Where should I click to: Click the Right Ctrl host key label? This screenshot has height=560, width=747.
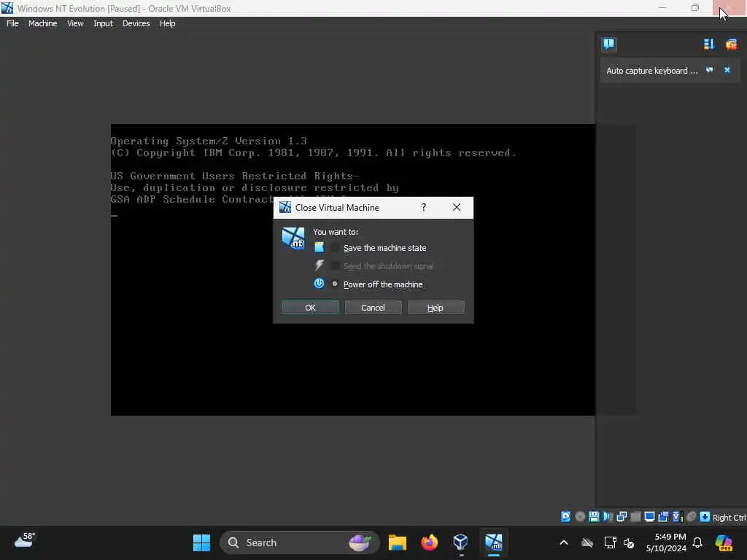point(729,518)
